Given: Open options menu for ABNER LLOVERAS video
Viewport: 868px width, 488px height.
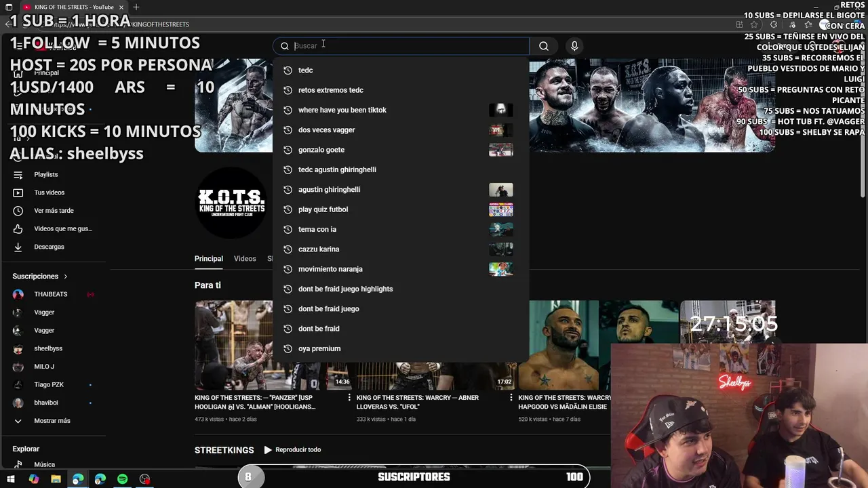Looking at the screenshot, I should [511, 398].
